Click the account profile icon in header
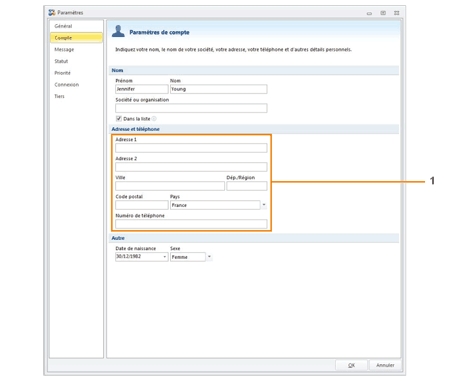This screenshot has width=450, height=381. click(118, 31)
